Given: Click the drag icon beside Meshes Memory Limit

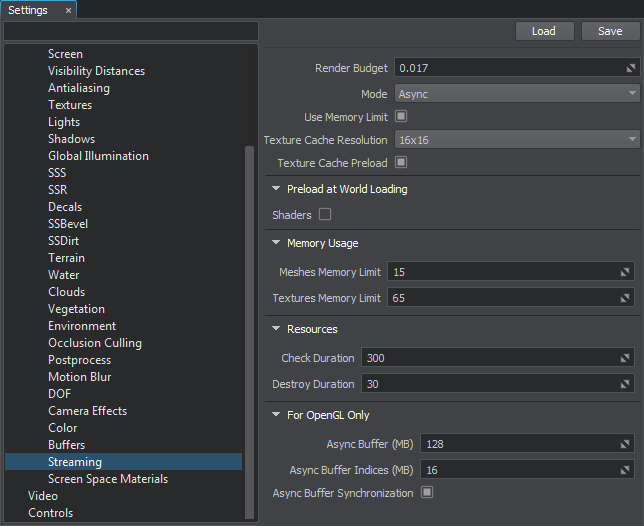Looking at the screenshot, I should tap(625, 272).
